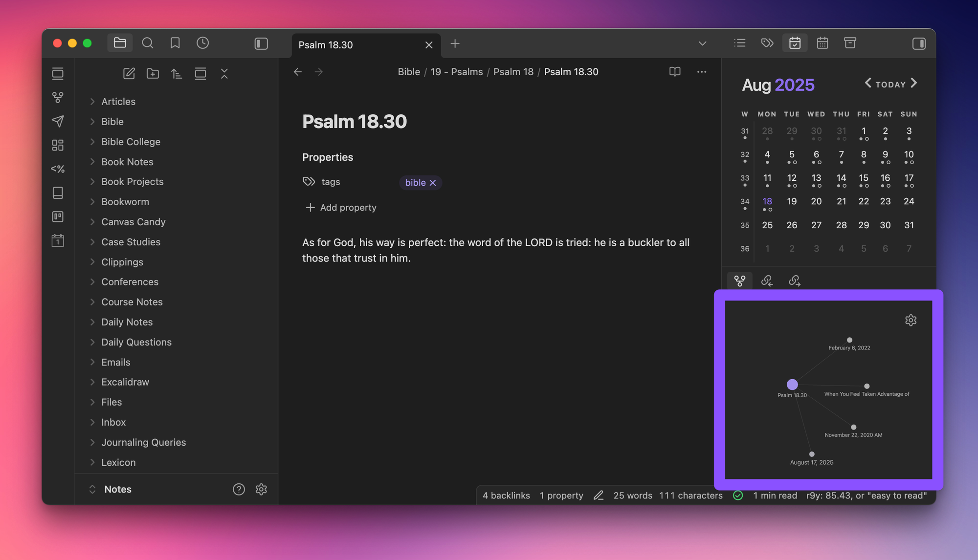Collapse all folders in file explorer
978x560 pixels.
[224, 74]
